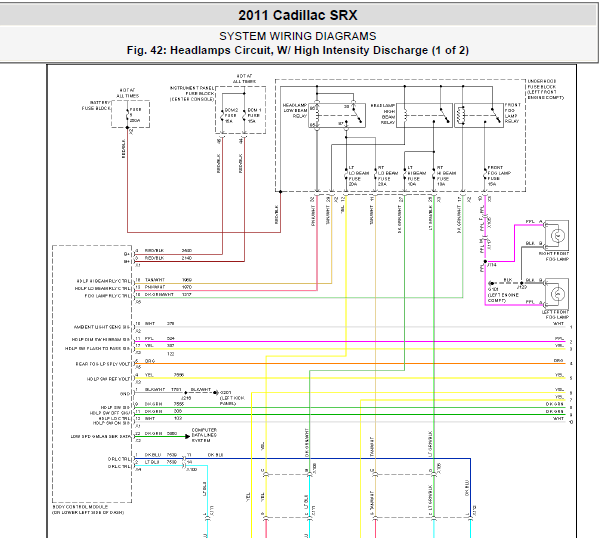Click the 'HDLP SW OFF SIG' label
Screen dimensions: 599x538
110,413
